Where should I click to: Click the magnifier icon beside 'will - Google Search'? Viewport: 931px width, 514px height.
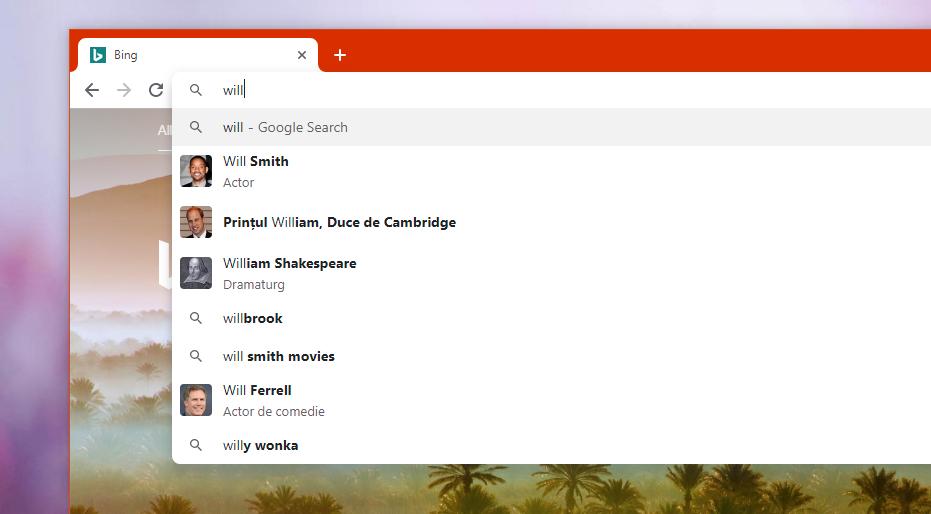[x=196, y=127]
